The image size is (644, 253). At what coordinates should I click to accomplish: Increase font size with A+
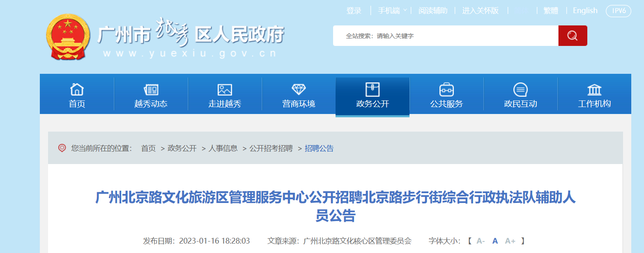[510, 241]
